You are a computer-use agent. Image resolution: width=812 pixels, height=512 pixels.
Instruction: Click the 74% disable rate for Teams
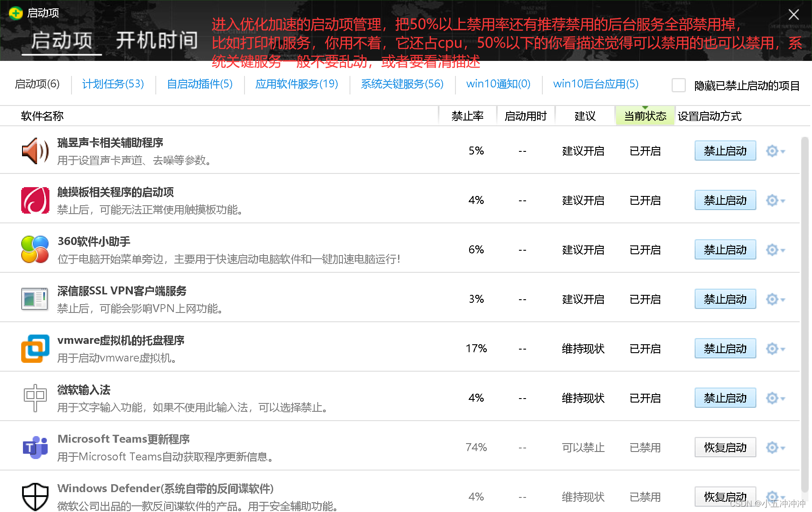coord(476,448)
